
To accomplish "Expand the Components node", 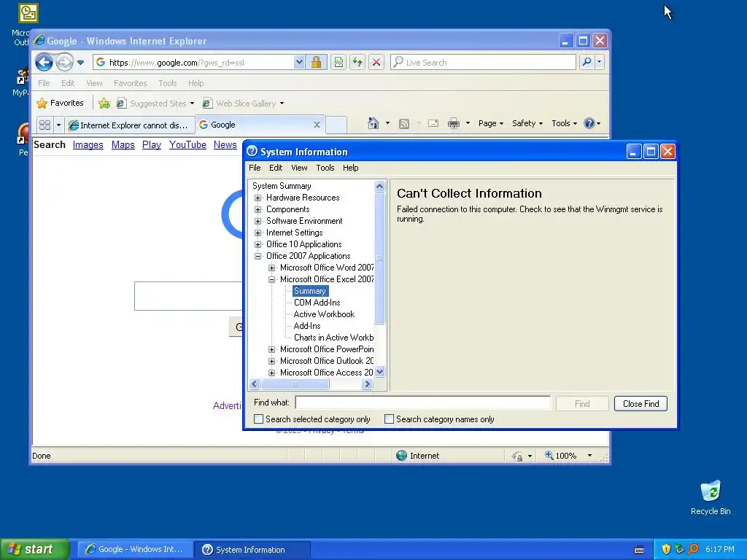I will click(x=258, y=209).
